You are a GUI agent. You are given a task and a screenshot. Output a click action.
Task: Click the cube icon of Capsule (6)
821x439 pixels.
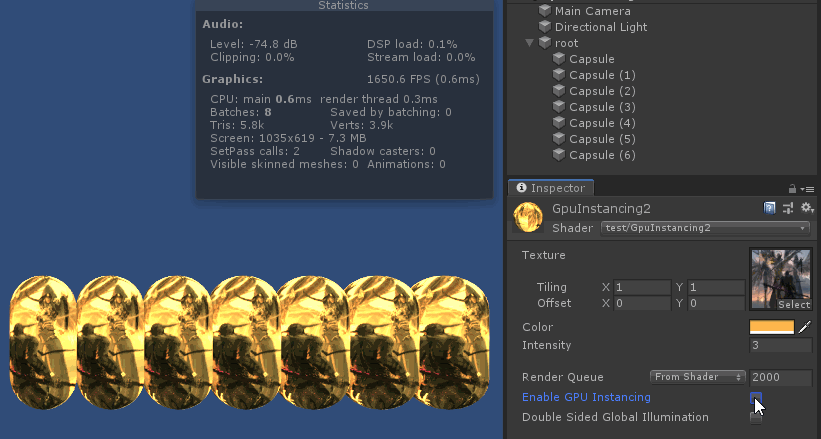pos(559,155)
